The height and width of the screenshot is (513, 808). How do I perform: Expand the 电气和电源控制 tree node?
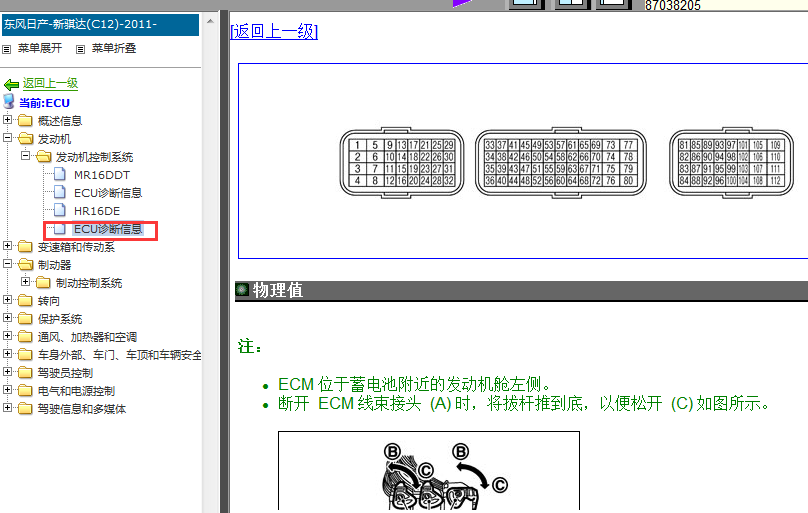7,389
